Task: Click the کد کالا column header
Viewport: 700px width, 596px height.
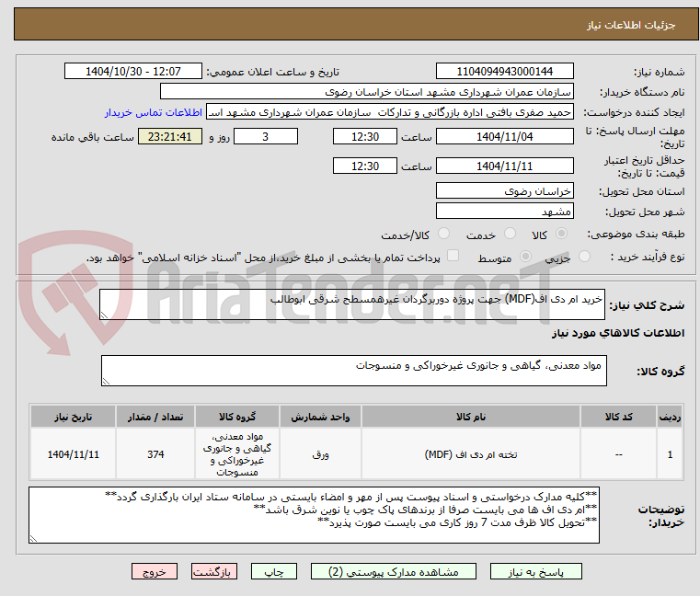Action: point(618,417)
